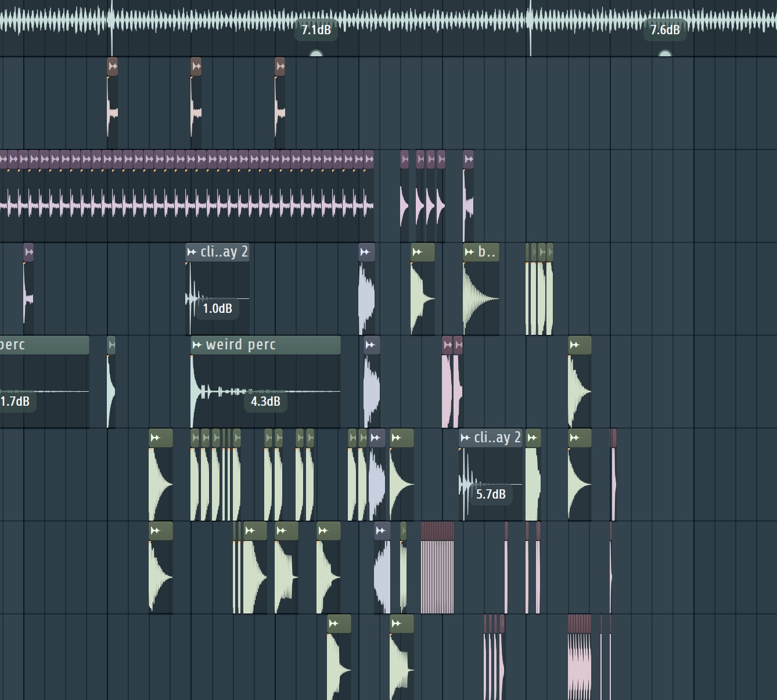Click the 7.6dB automation value label
The height and width of the screenshot is (700, 777).
pos(665,30)
